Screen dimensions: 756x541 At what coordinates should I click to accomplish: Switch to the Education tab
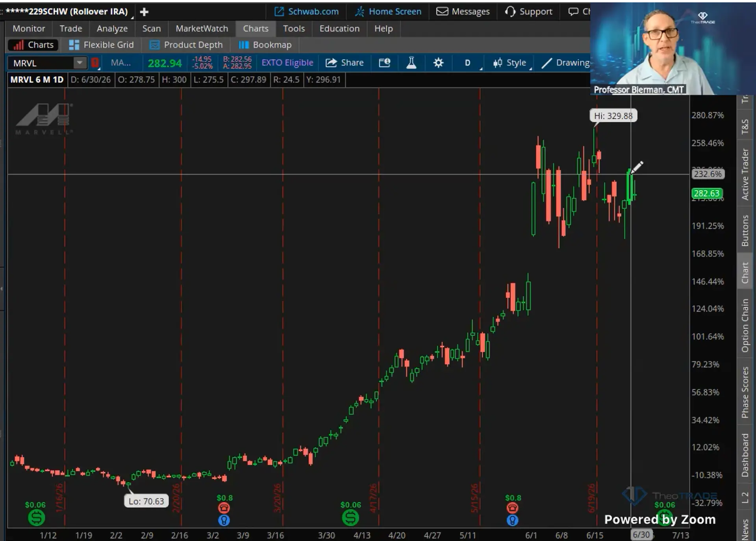pos(339,29)
